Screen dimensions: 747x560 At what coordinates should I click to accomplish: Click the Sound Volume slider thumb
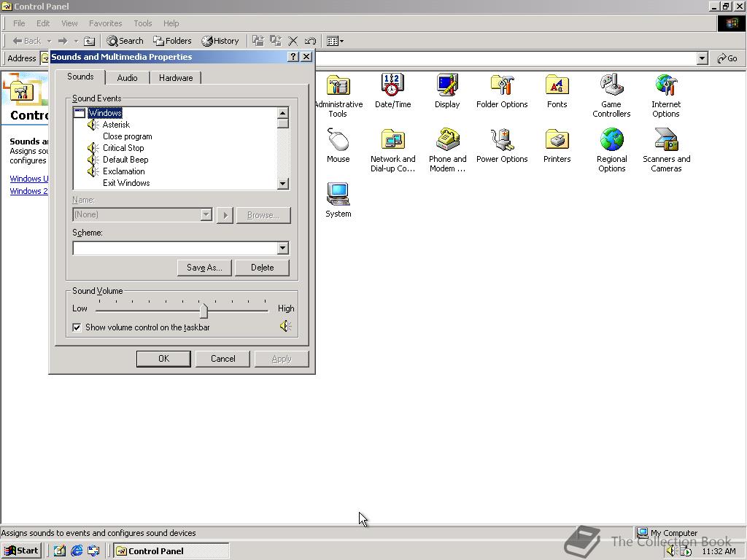pyautogui.click(x=204, y=311)
